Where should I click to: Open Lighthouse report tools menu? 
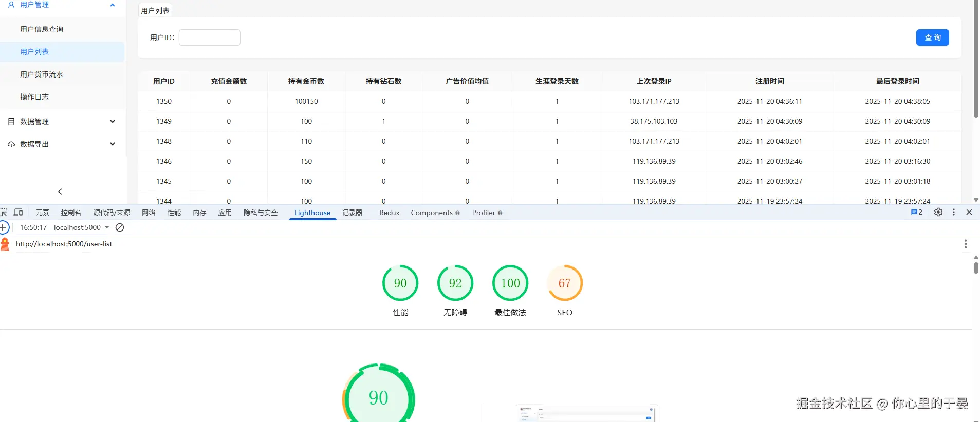(x=966, y=244)
